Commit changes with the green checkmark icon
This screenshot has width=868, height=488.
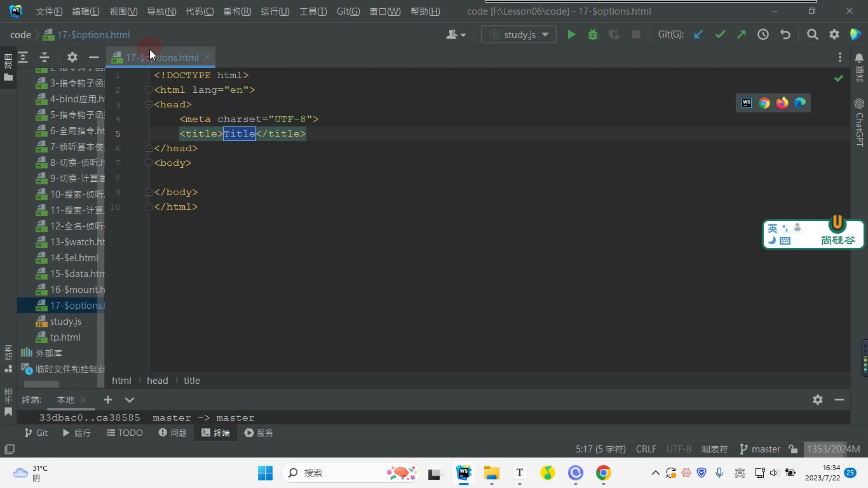720,35
